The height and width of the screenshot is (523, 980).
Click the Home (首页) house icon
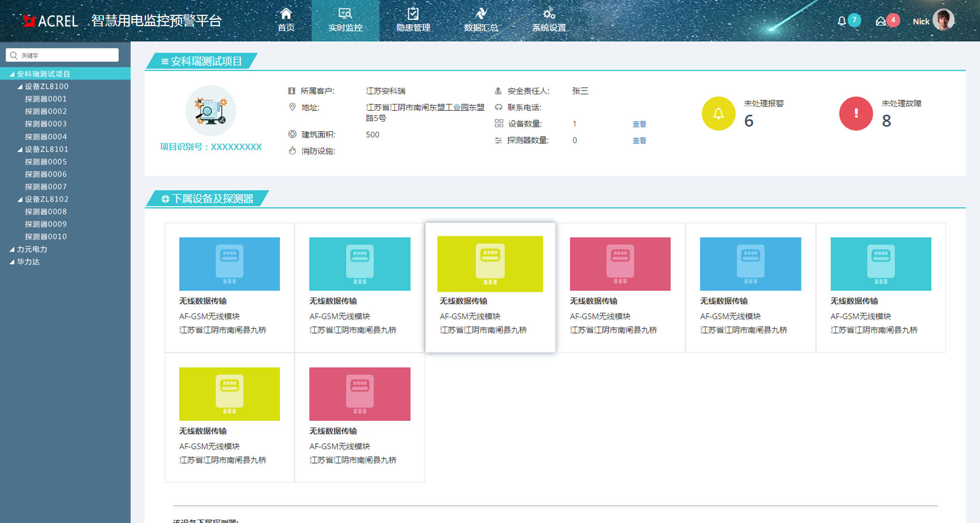(x=286, y=14)
